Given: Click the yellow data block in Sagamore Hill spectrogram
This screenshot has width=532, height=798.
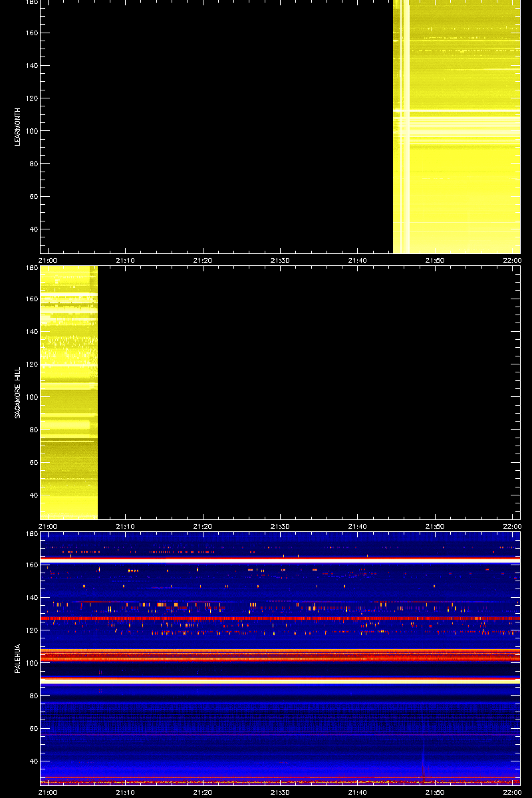Looking at the screenshot, I should 69,392.
